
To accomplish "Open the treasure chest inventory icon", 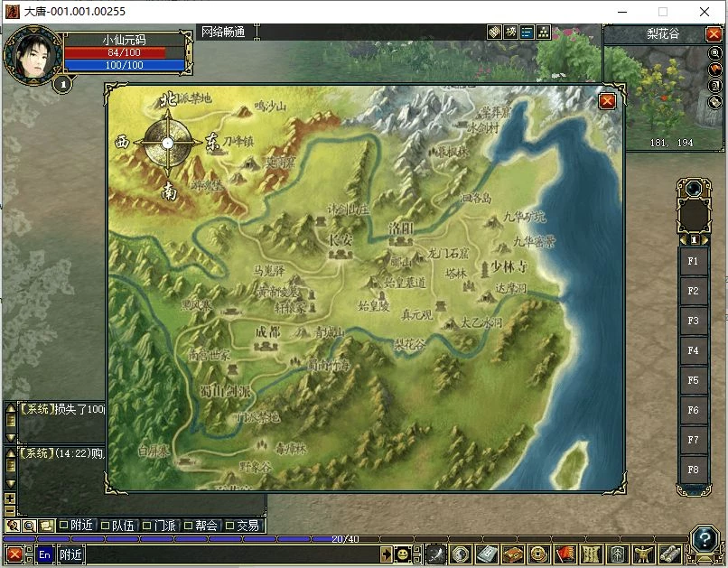I will point(513,554).
